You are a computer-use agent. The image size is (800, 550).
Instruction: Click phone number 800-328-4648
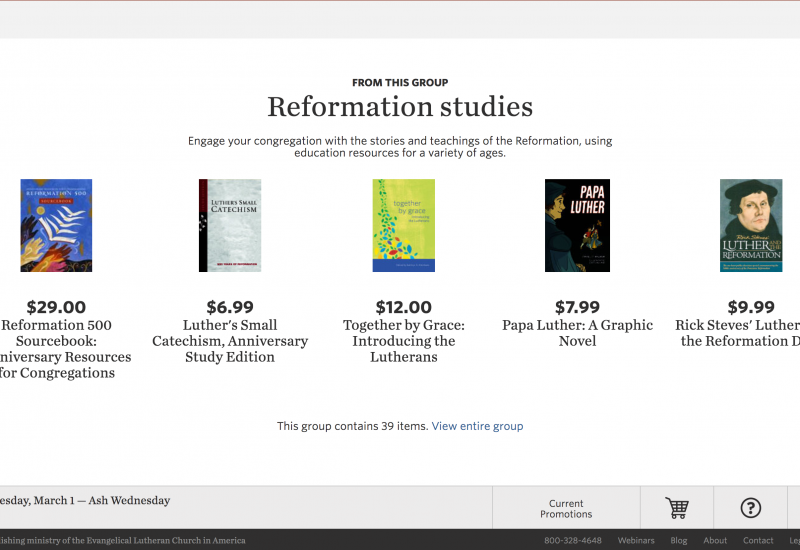pos(572,540)
